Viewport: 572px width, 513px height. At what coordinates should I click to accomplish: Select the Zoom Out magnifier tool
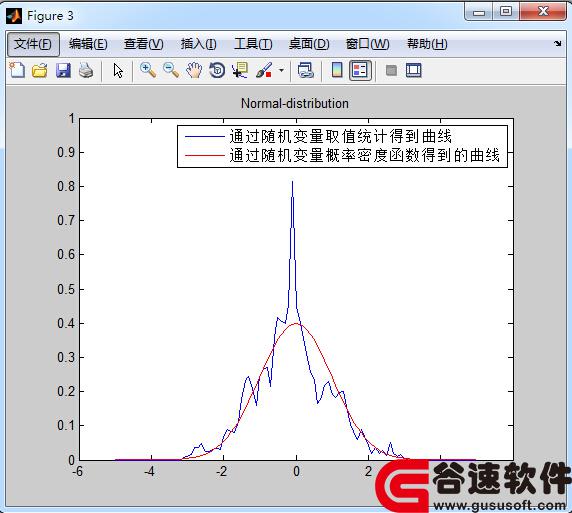[x=171, y=70]
